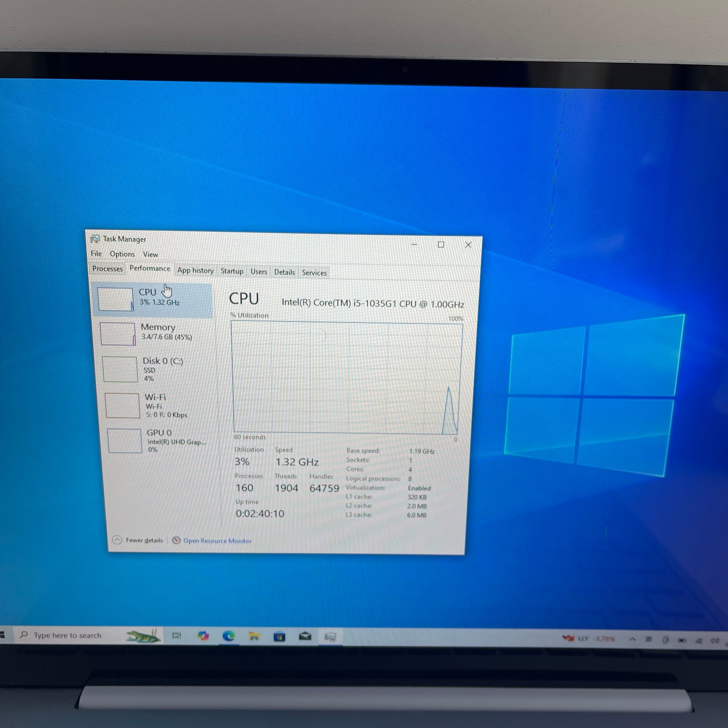
Task: Open Microsoft Edge from the taskbar
Action: tap(229, 636)
